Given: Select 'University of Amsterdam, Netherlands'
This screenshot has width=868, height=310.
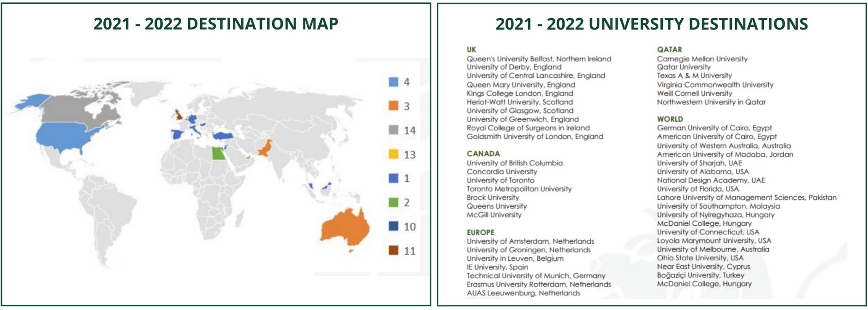Looking at the screenshot, I should (530, 241).
